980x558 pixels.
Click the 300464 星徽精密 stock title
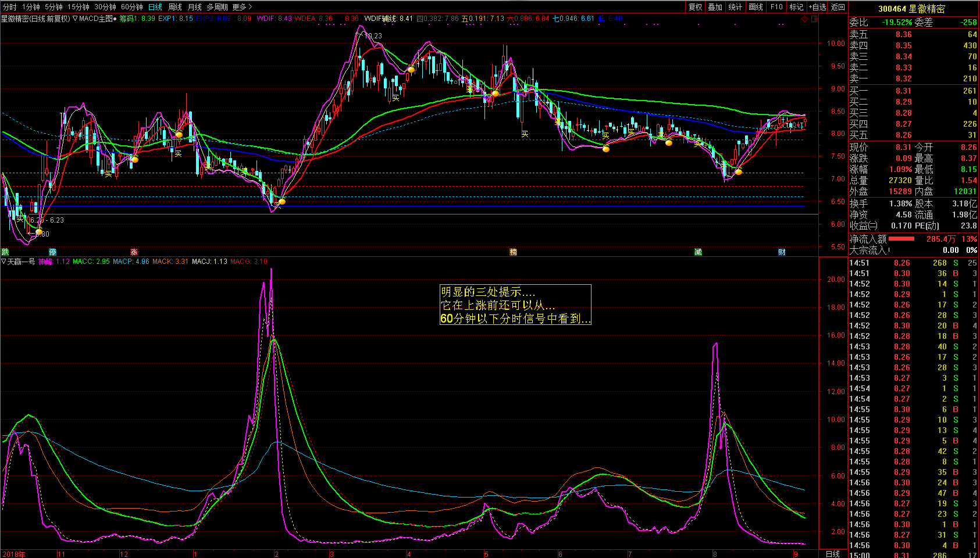coord(911,9)
